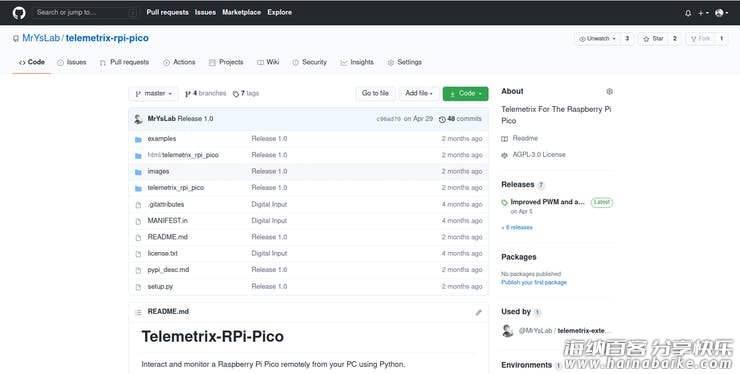This screenshot has height=374, width=740.
Task: Click Publish your first package link
Action: coord(534,282)
